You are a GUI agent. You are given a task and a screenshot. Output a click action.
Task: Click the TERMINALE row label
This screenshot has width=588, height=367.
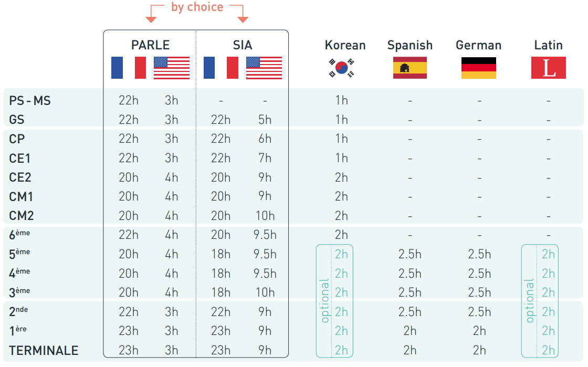click(44, 351)
